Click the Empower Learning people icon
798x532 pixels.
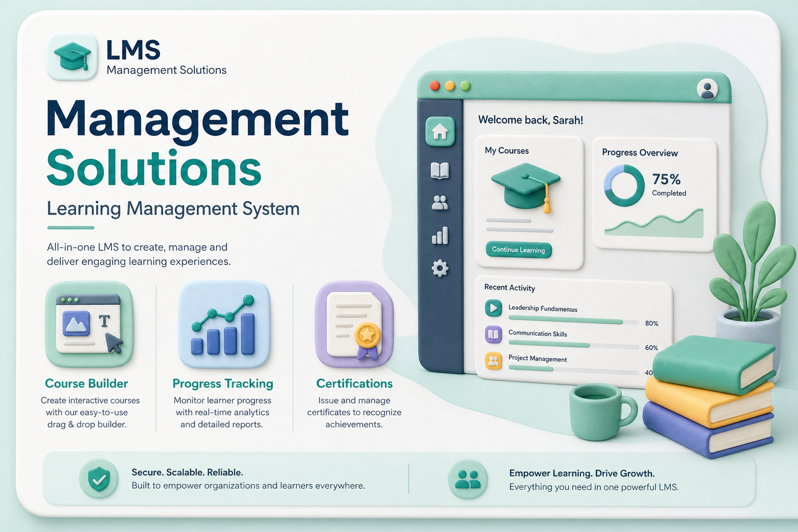point(468,479)
